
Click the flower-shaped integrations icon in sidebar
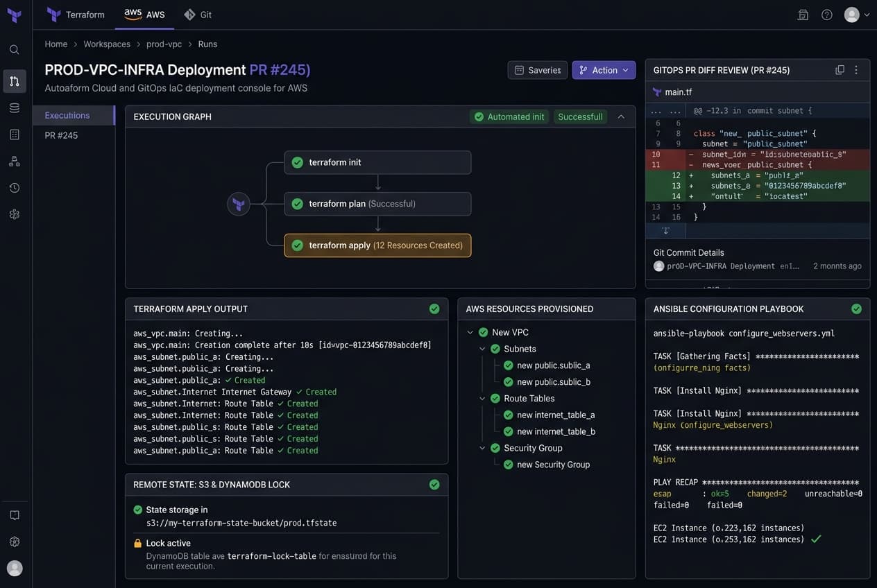pos(15,214)
